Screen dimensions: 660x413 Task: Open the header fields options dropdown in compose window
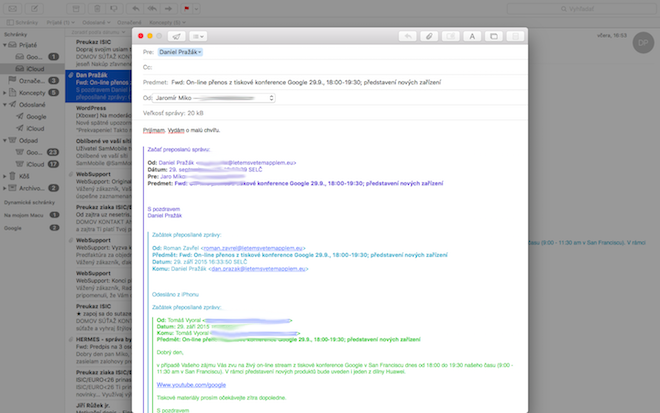[198, 36]
